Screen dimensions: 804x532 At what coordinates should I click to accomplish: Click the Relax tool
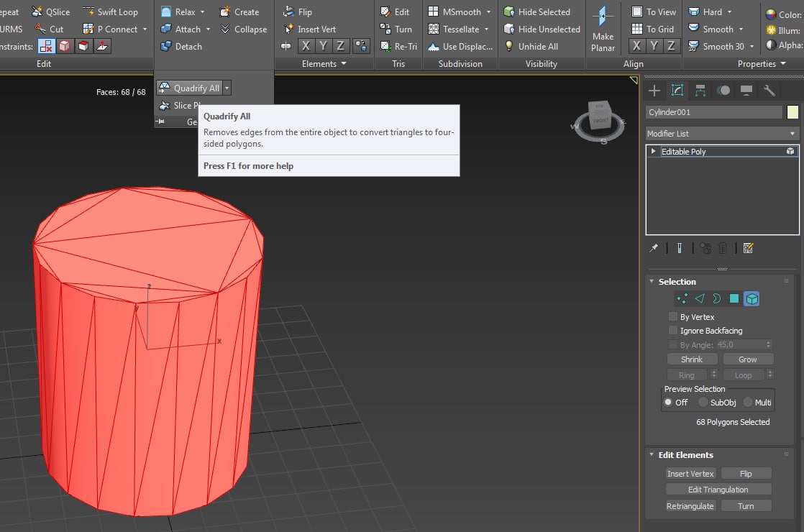(178, 12)
